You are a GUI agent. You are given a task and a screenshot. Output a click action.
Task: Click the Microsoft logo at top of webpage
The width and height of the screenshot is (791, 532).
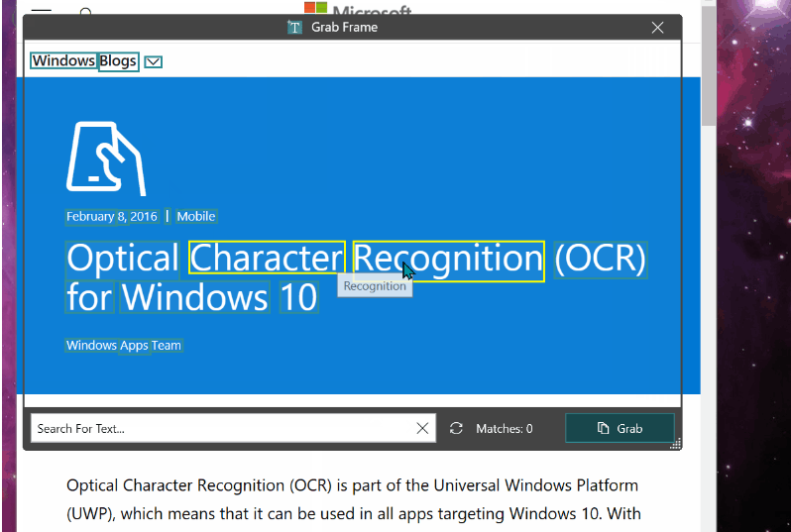click(x=358, y=8)
